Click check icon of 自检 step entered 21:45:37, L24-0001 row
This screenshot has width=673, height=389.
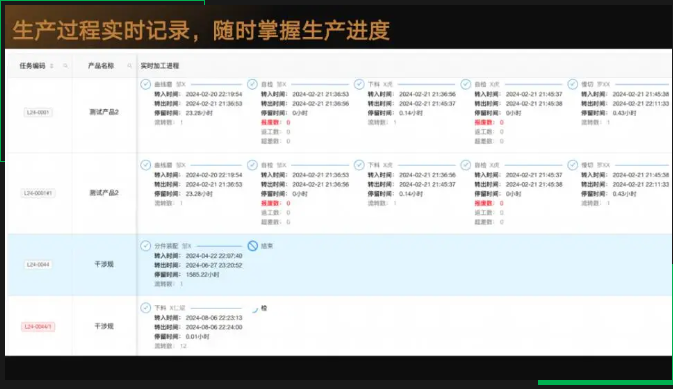(x=466, y=84)
